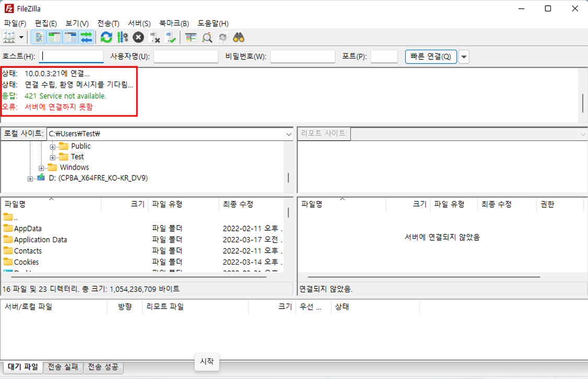
Task: Focus the 호스트 host input field
Action: 71,56
